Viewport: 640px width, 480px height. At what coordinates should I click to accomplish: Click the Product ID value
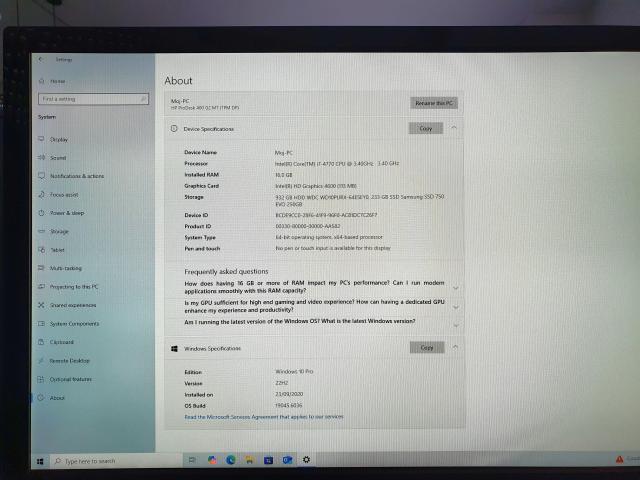point(308,226)
